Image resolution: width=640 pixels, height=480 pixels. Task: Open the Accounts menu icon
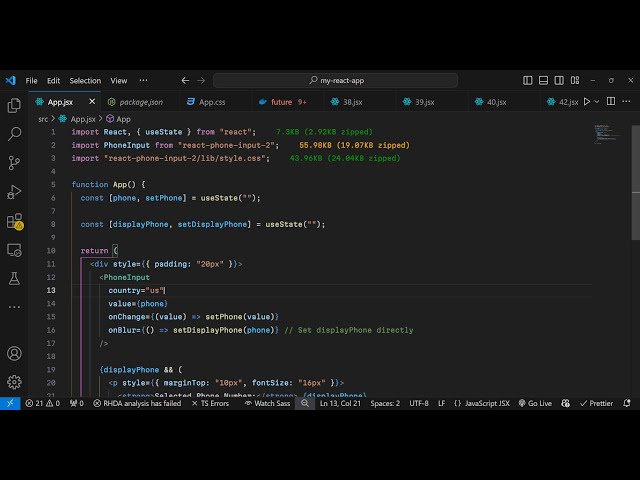click(x=14, y=353)
